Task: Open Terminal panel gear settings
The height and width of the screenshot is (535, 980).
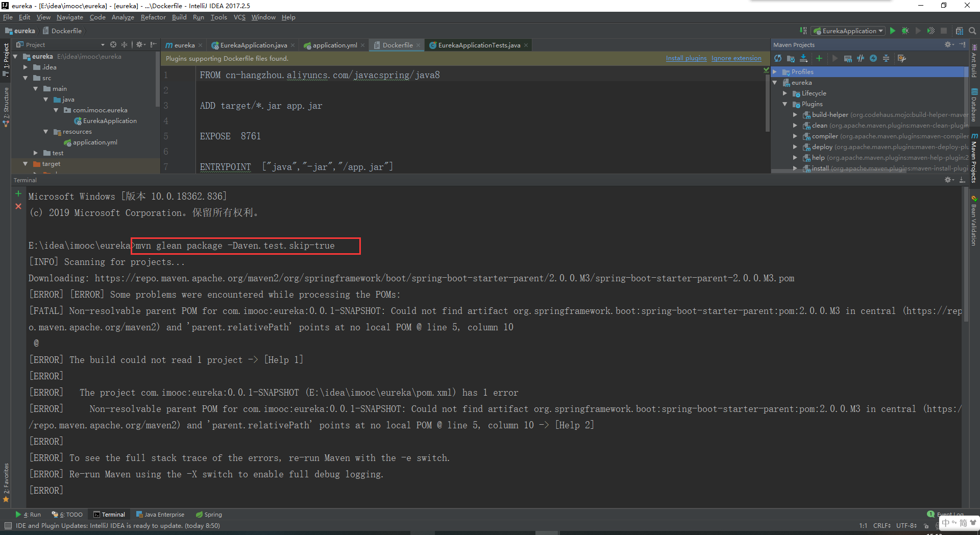Action: tap(949, 180)
